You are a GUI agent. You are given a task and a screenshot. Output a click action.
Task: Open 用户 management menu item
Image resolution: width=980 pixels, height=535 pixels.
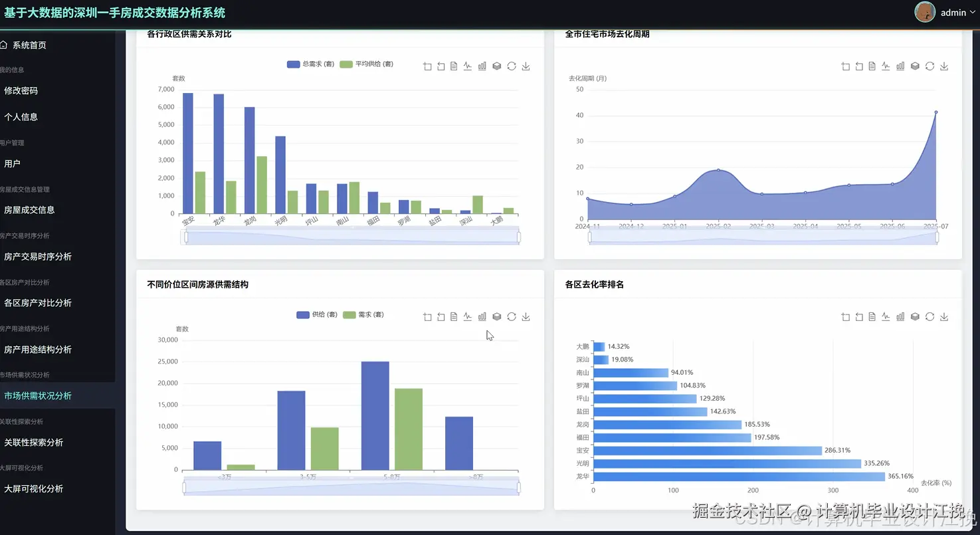tap(57, 163)
